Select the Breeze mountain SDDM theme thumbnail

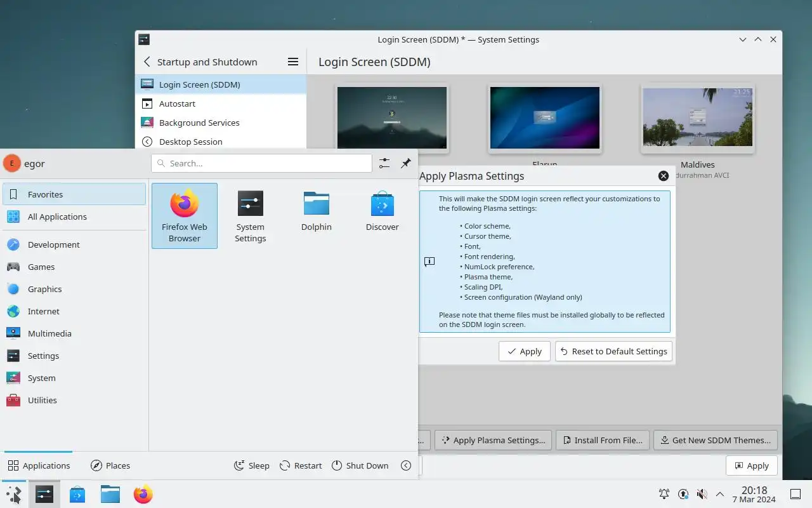click(x=392, y=118)
